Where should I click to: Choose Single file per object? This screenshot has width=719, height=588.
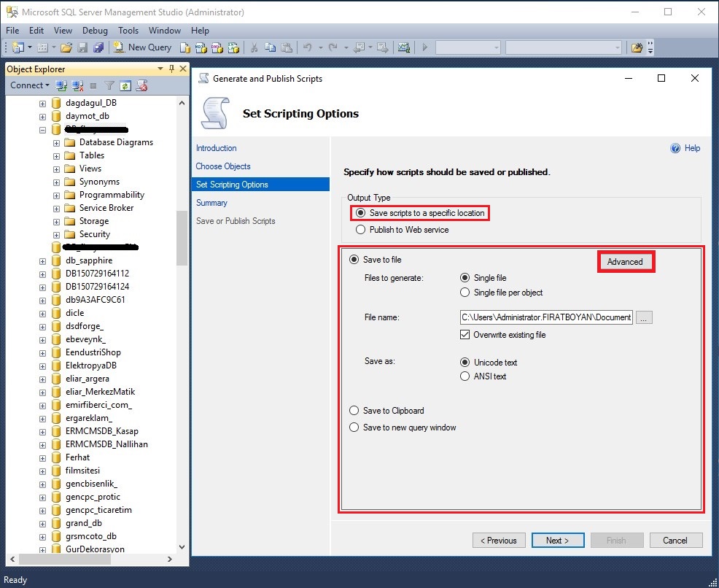coord(465,293)
